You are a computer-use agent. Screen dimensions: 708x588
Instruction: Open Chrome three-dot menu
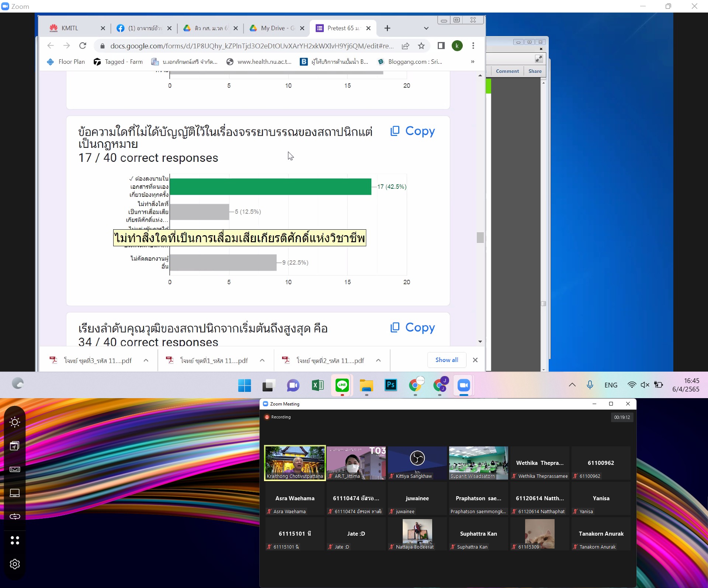point(473,46)
